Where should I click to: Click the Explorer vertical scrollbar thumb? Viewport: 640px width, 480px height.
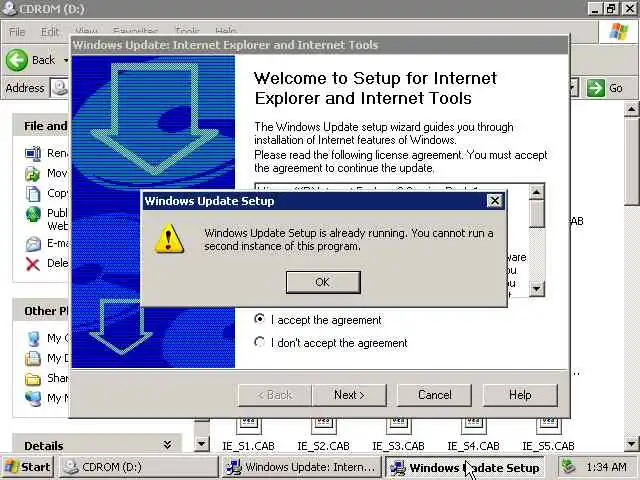point(631,161)
